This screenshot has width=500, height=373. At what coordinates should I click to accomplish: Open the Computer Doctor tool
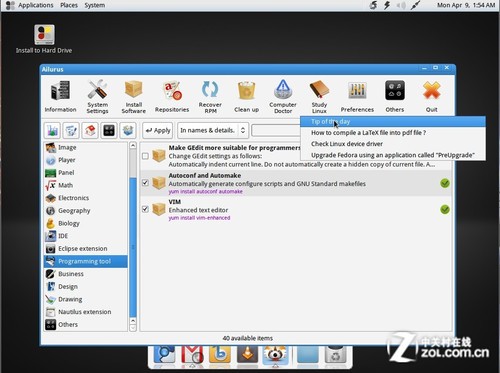(283, 96)
